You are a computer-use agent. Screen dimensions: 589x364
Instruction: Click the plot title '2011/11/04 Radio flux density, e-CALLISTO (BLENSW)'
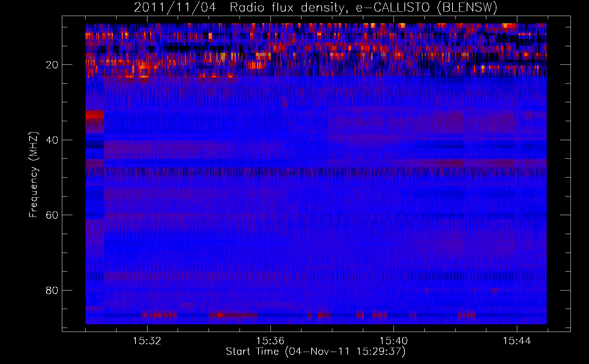[x=316, y=8]
